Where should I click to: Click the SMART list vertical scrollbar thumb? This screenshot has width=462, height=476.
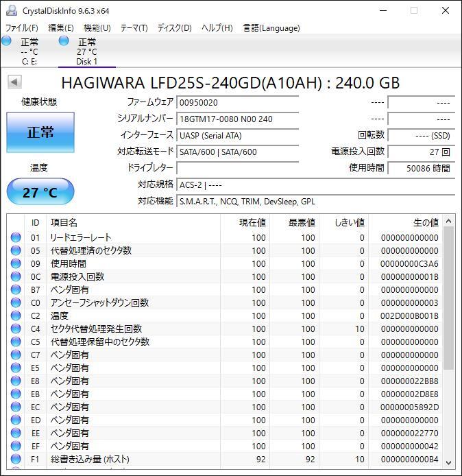[448, 298]
